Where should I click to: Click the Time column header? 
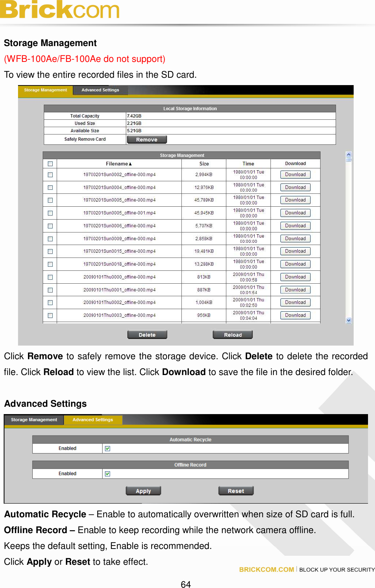point(248,164)
